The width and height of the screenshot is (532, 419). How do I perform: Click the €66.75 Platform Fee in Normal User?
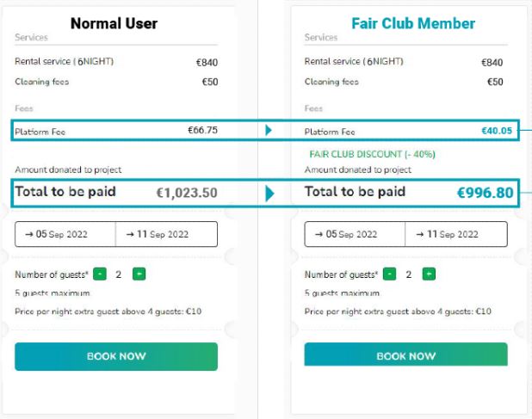pos(202,131)
